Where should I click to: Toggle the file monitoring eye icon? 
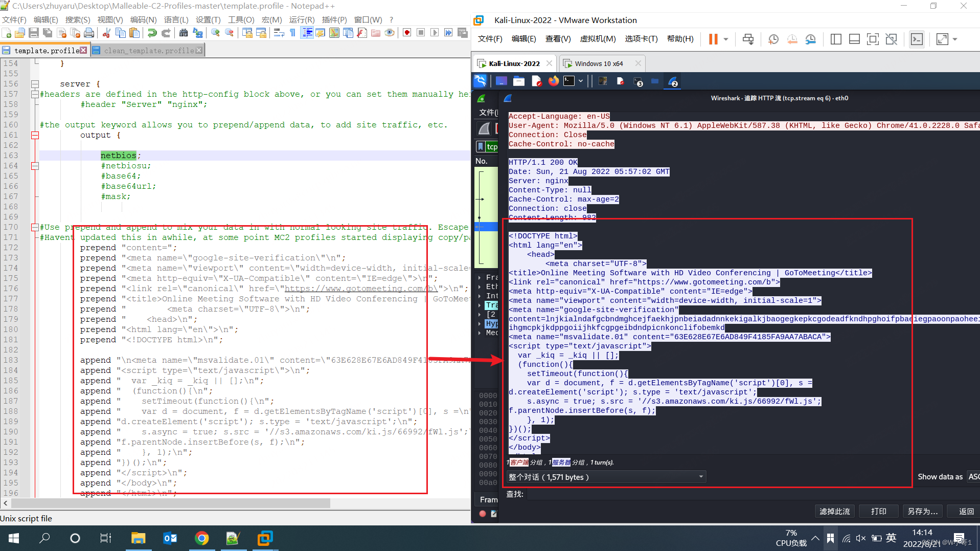coord(390,33)
